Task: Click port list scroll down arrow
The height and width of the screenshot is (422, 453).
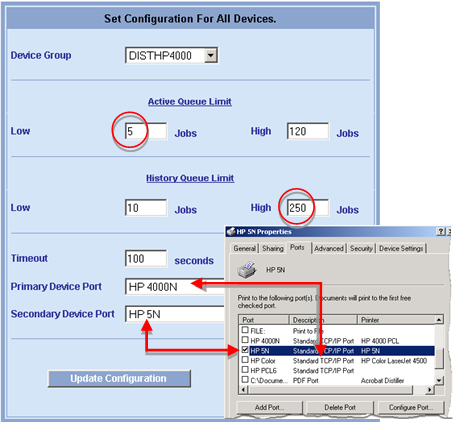Action: tap(439, 380)
